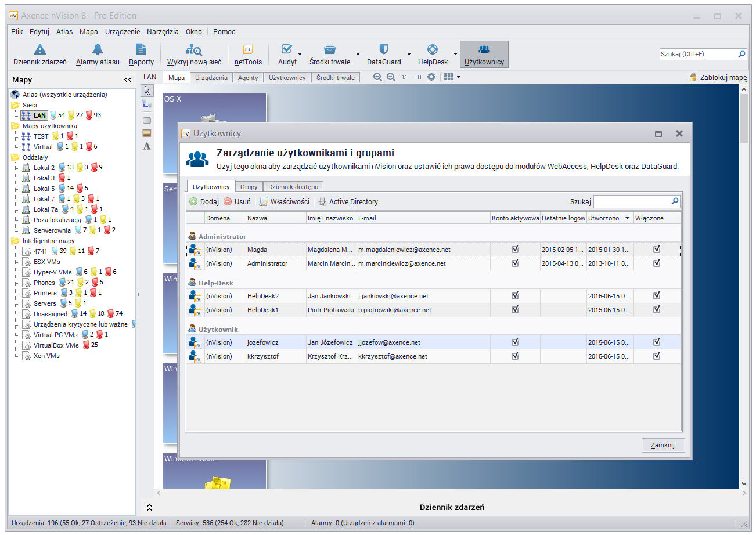
Task: Open the Plik menu
Action: [17, 32]
